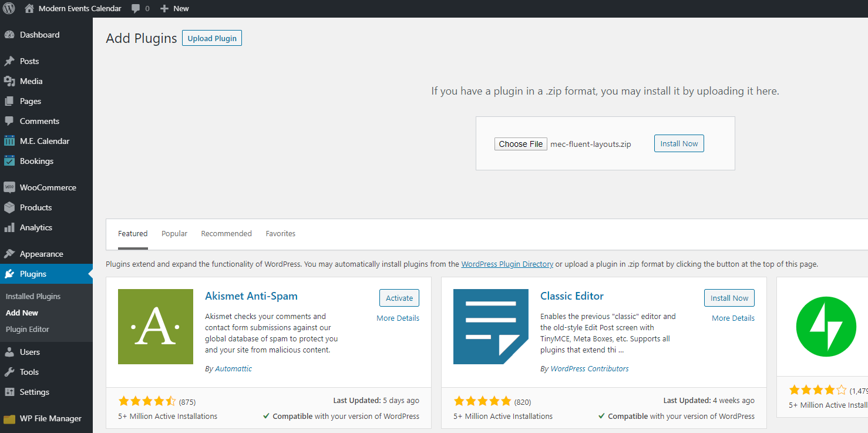Click the Products box icon
Image resolution: width=868 pixels, height=433 pixels.
pyautogui.click(x=9, y=207)
